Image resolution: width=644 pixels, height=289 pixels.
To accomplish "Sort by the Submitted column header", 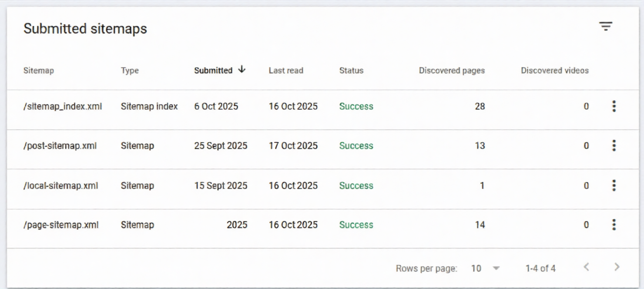I will [213, 71].
